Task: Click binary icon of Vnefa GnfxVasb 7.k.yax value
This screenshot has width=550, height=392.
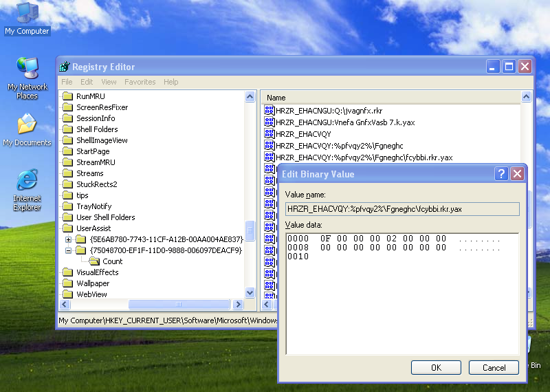Action: pos(269,122)
